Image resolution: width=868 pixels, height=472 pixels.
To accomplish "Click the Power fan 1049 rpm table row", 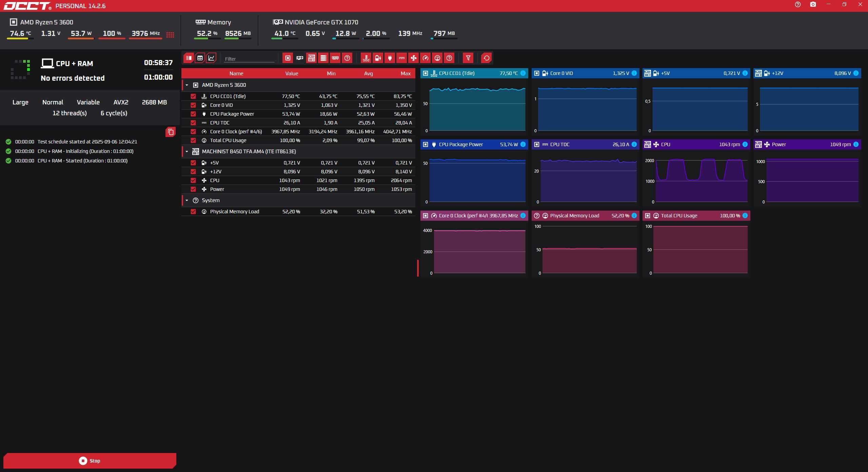I will click(298, 189).
